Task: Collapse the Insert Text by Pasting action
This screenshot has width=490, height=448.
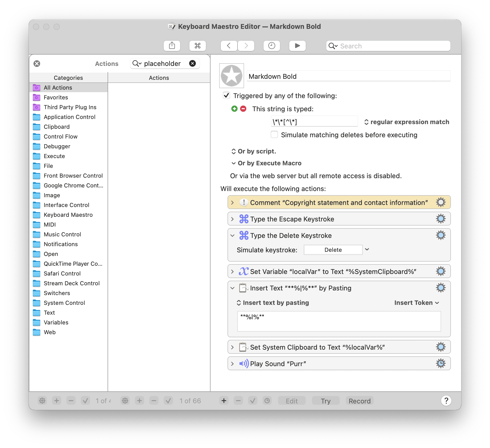Action: pyautogui.click(x=232, y=288)
